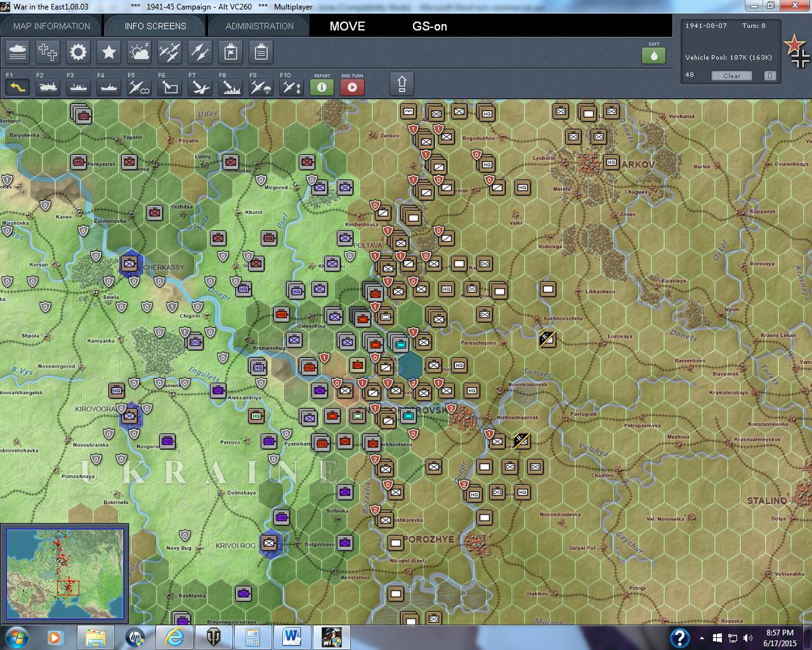Click the Clear button in info panel
Screen dimensions: 812x650
[x=731, y=76]
